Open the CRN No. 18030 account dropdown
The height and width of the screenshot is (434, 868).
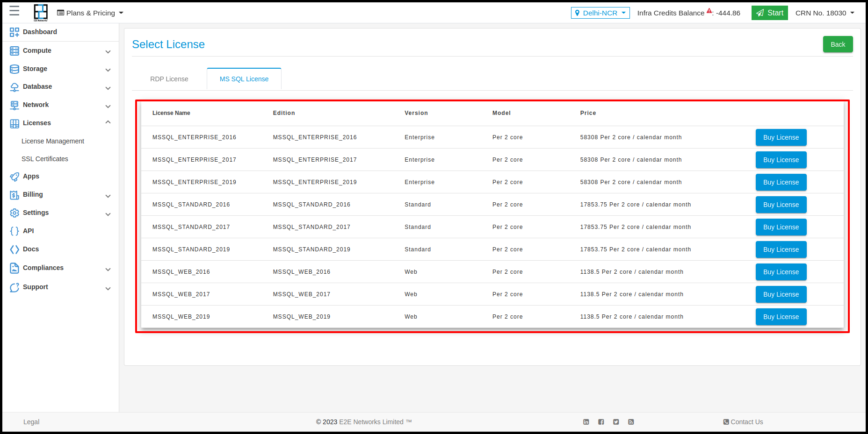pos(825,13)
